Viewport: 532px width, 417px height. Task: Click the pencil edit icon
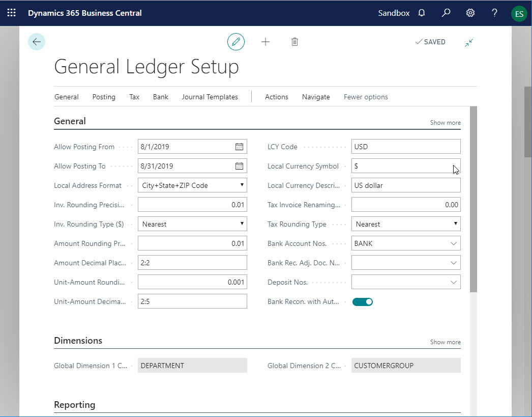click(x=236, y=42)
